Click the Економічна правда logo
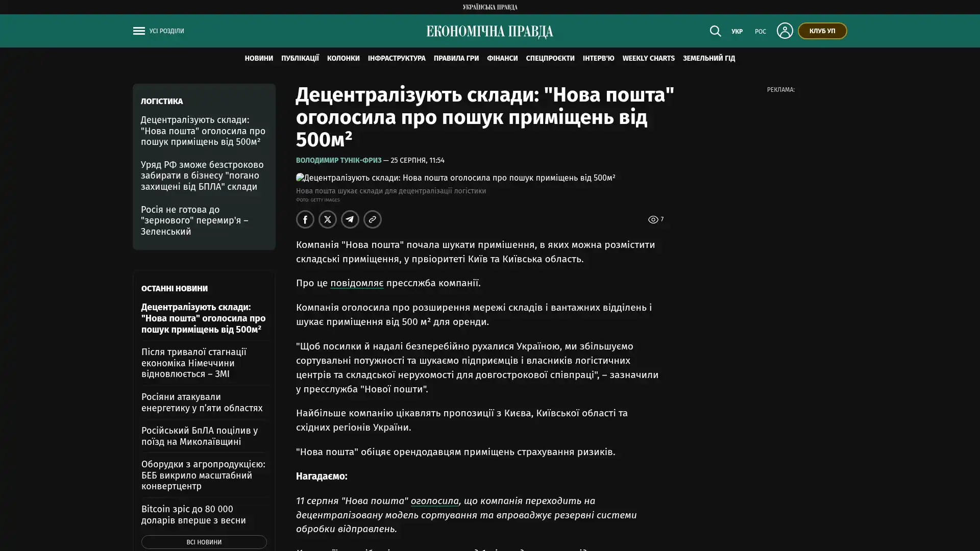This screenshot has height=551, width=980. (490, 32)
